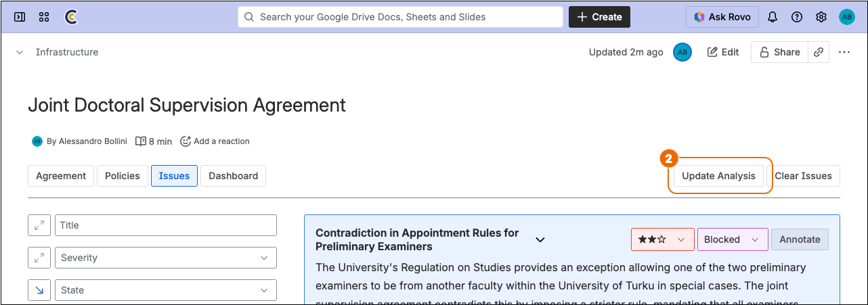Toggle the blue arrow beside State
The width and height of the screenshot is (868, 305).
pyautogui.click(x=39, y=290)
